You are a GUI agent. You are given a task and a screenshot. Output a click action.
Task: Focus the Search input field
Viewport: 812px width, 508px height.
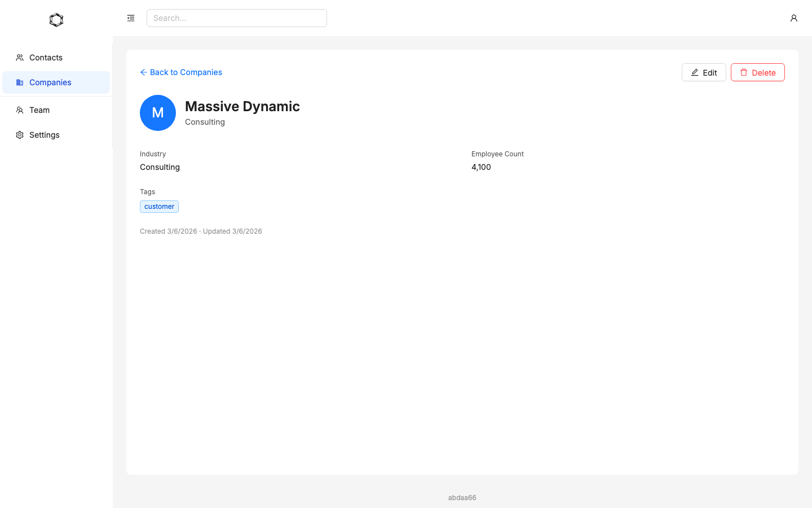click(x=237, y=18)
